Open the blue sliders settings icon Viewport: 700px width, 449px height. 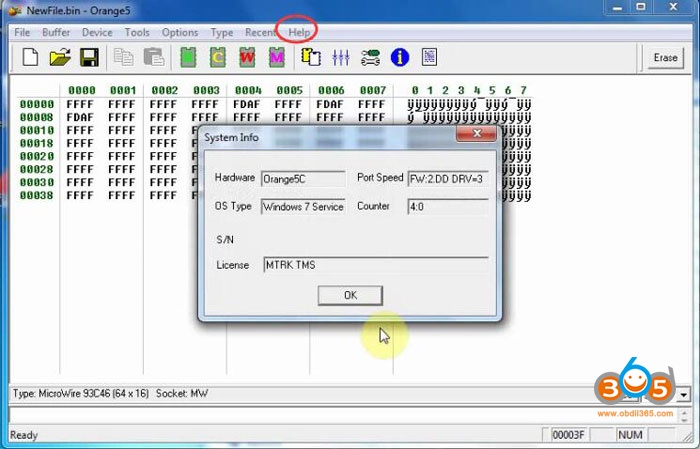click(341, 58)
